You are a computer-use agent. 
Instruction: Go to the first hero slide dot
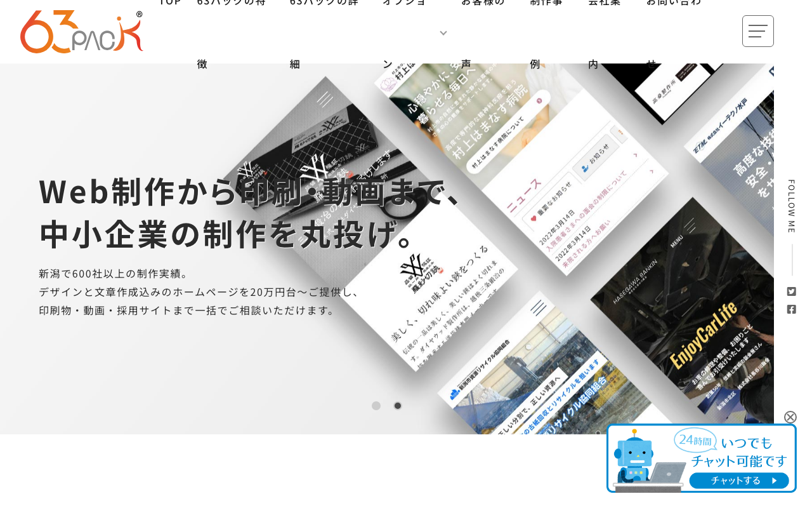376,406
